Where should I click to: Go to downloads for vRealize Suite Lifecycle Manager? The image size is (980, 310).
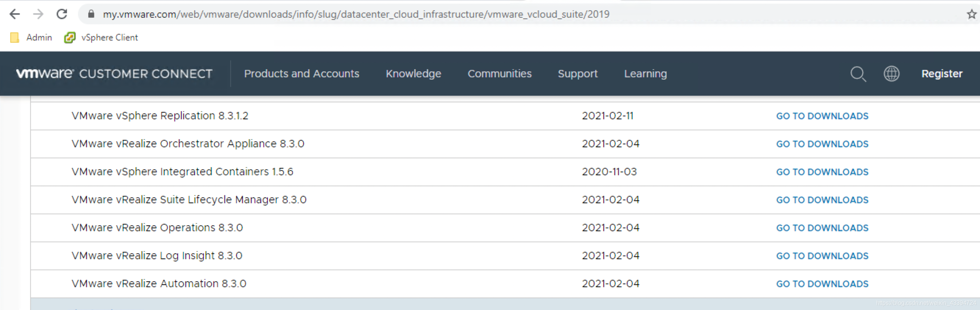click(x=822, y=200)
